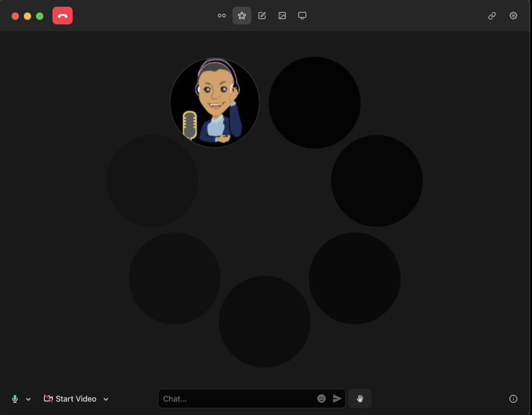This screenshot has height=415, width=532.
Task: Maximize the window with the green dot
Action: pos(40,16)
